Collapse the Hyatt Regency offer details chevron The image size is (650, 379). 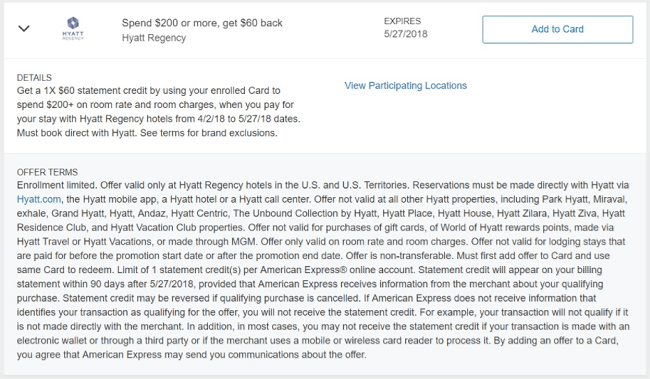tap(24, 29)
